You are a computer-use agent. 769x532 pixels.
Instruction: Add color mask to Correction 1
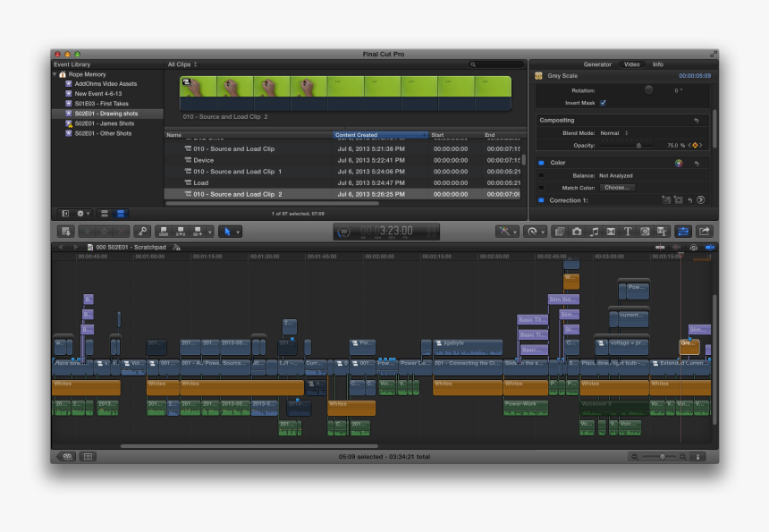coord(666,200)
